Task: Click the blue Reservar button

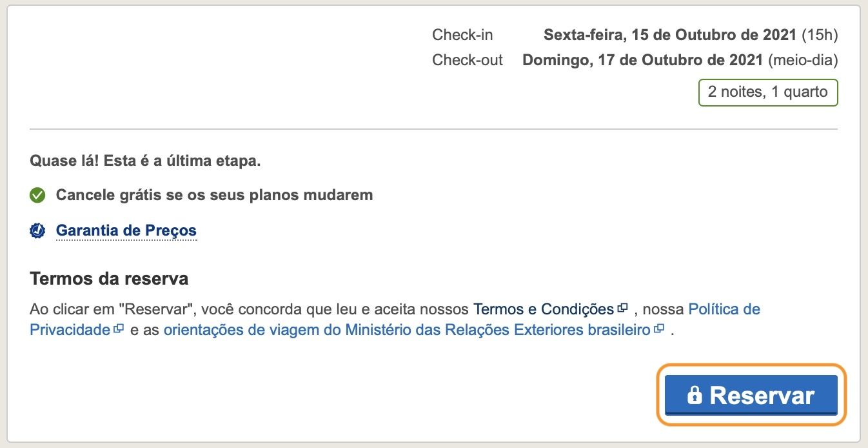Action: point(751,395)
